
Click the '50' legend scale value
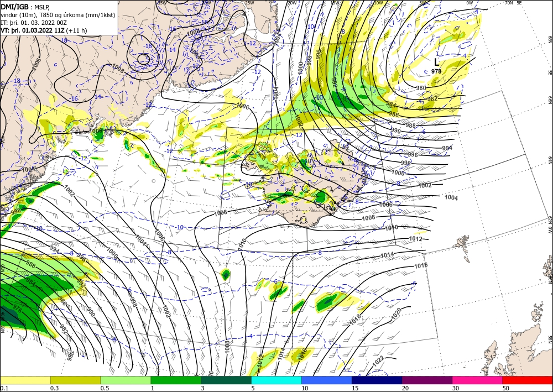506,388
